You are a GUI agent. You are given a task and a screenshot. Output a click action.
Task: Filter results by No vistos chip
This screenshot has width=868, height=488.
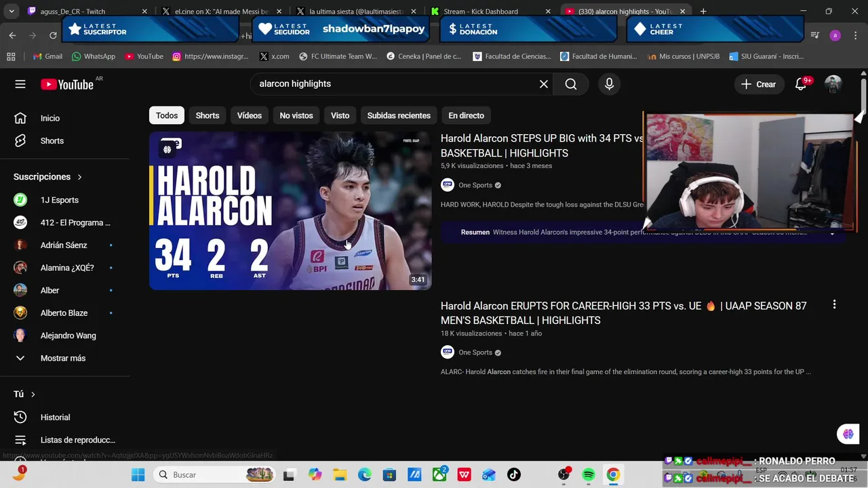point(296,115)
